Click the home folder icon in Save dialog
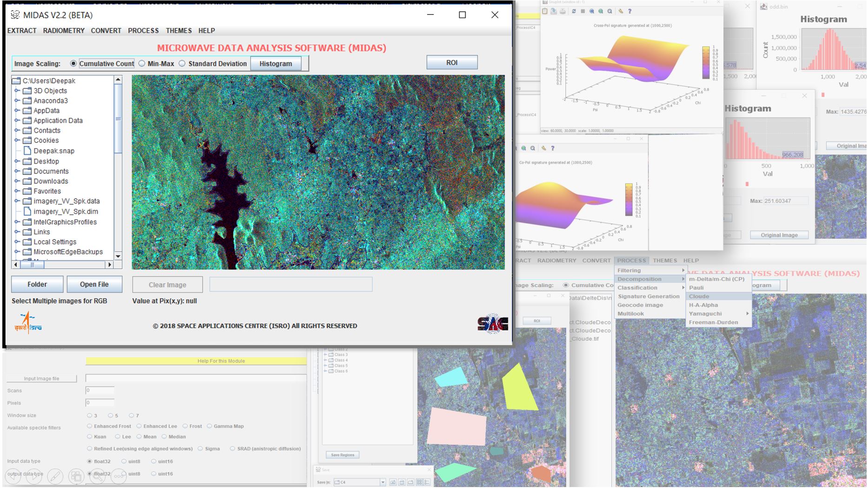 (402, 482)
